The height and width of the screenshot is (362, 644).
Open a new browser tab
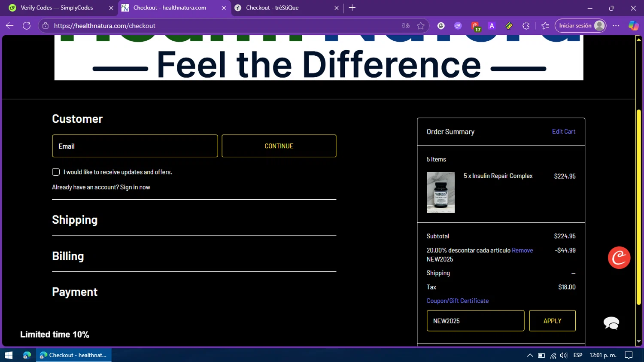pos(352,8)
